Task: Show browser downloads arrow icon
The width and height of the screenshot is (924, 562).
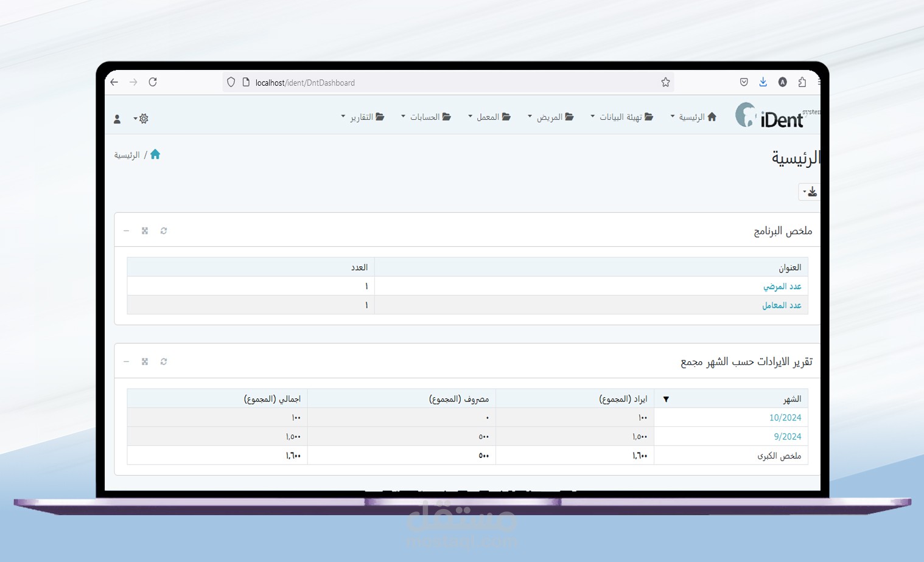Action: tap(763, 82)
